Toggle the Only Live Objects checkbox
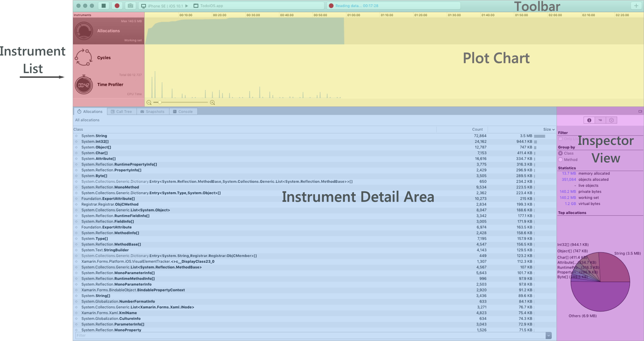 pos(561,139)
